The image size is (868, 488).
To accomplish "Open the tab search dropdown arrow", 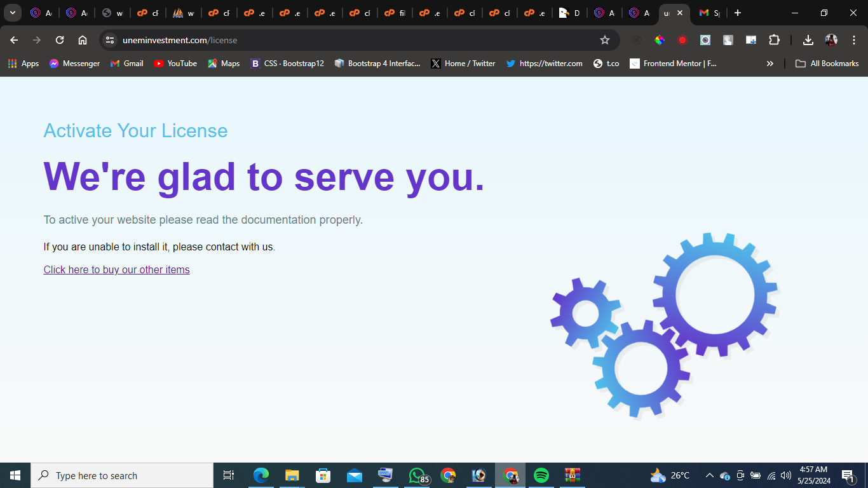I will click(12, 13).
